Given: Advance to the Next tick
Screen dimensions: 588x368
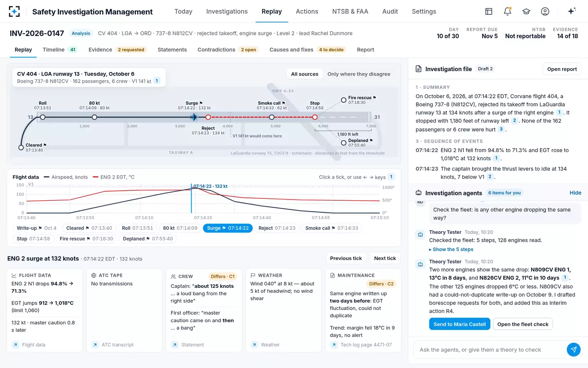Looking at the screenshot, I should pos(385,258).
